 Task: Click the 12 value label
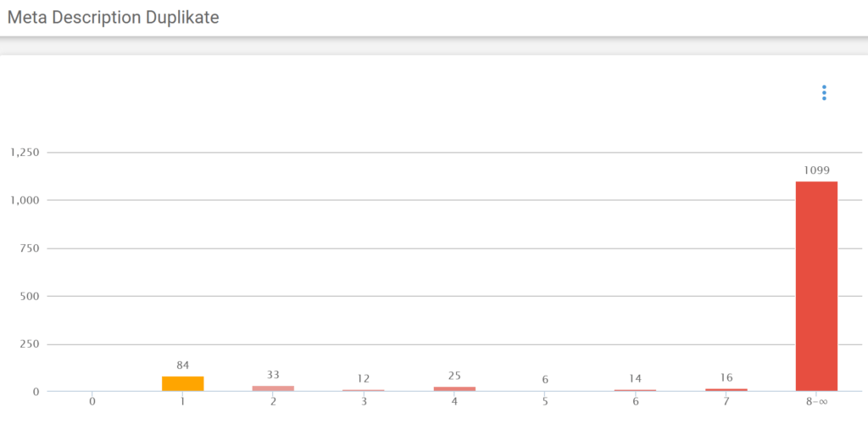pyautogui.click(x=364, y=378)
